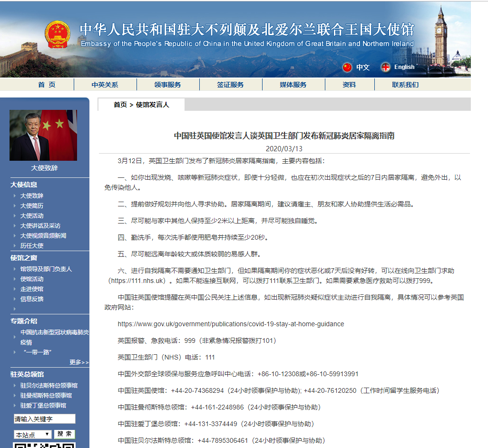Switch the site language to English

click(x=404, y=67)
